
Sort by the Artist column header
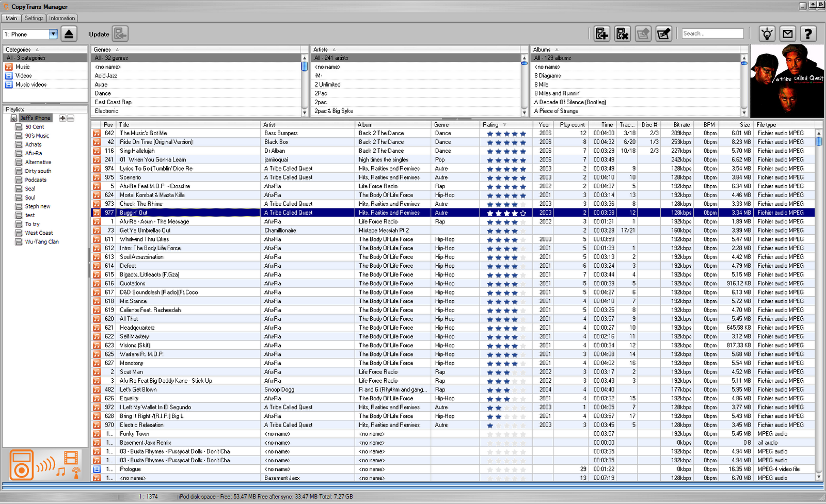[308, 125]
